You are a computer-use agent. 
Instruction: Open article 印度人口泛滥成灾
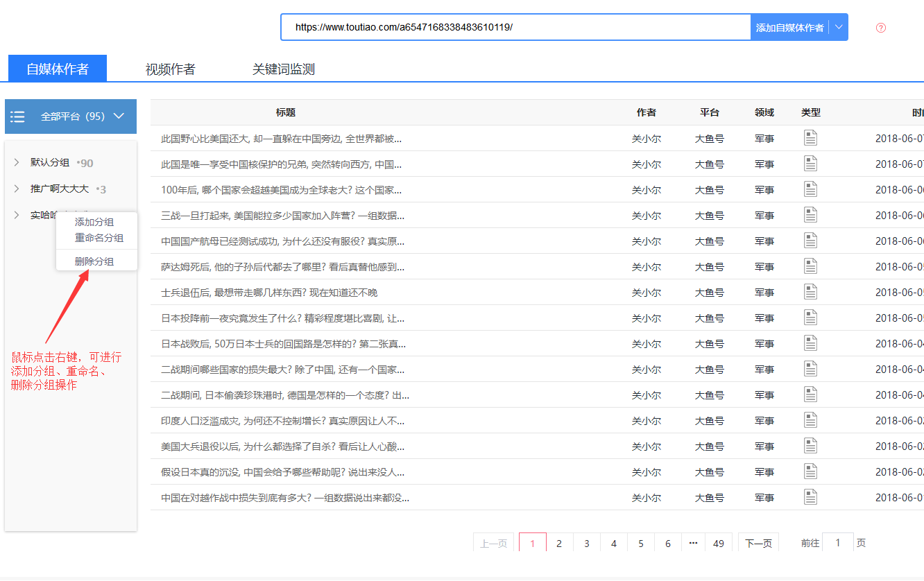point(282,421)
